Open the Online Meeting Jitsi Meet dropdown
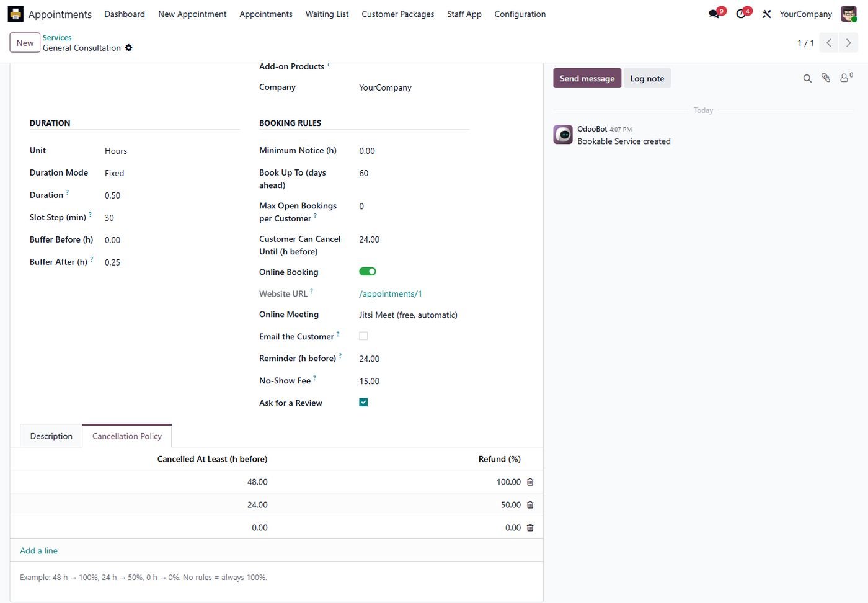868x603 pixels. [x=414, y=315]
